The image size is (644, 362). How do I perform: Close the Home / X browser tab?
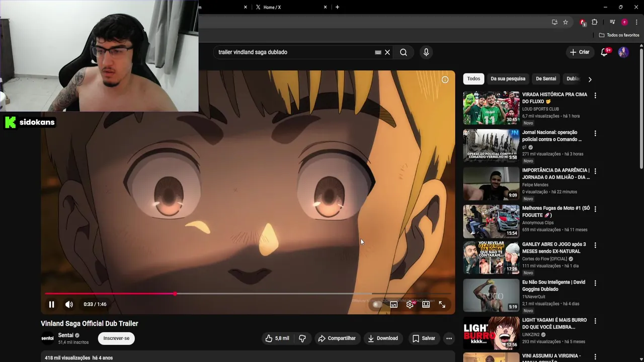pyautogui.click(x=325, y=7)
